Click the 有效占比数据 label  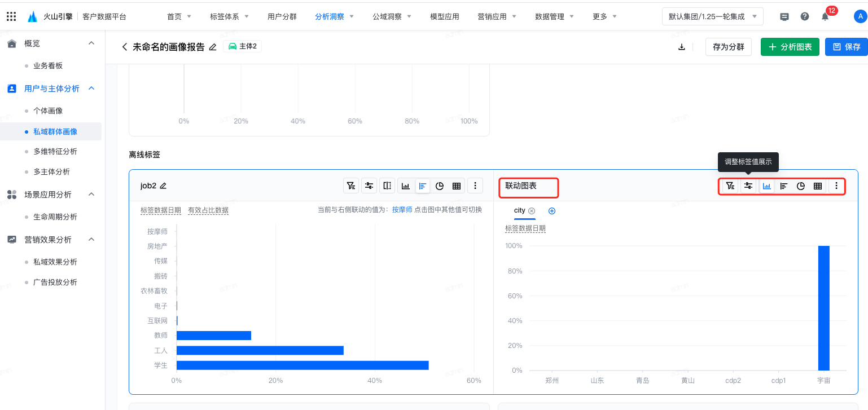pyautogui.click(x=208, y=210)
